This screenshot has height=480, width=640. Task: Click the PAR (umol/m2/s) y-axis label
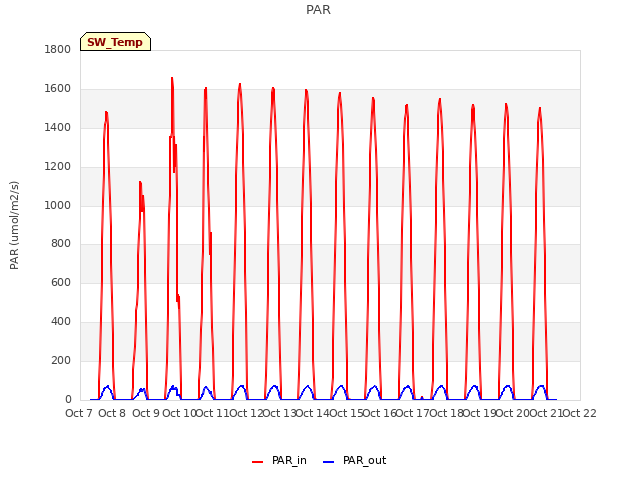14,225
